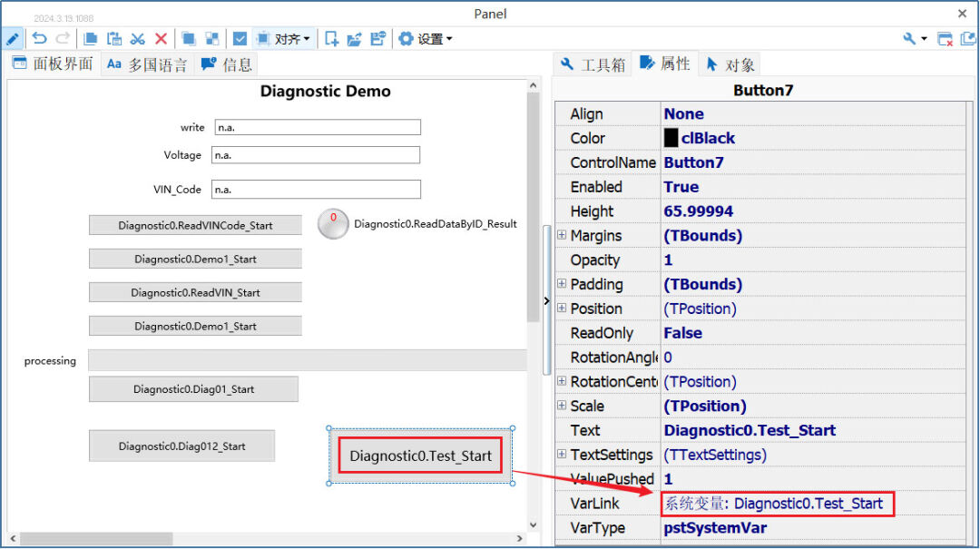Paste control from clipboard
980x549 pixels.
(x=113, y=39)
